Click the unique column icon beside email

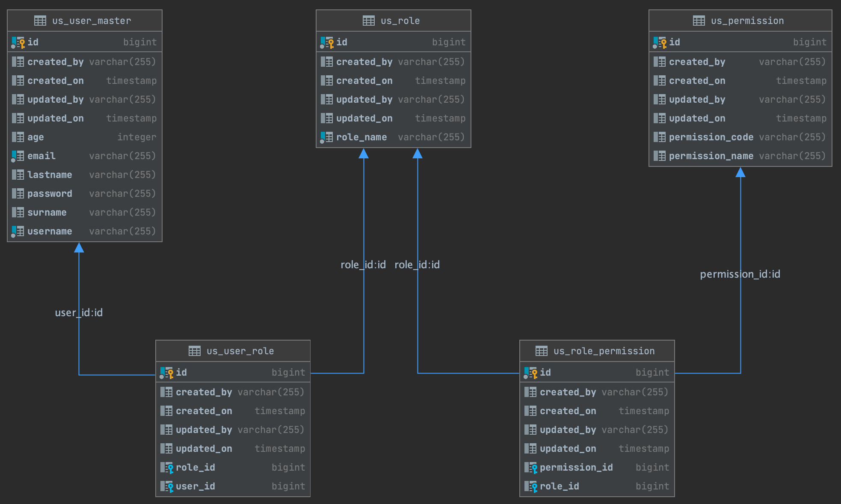[x=18, y=156]
